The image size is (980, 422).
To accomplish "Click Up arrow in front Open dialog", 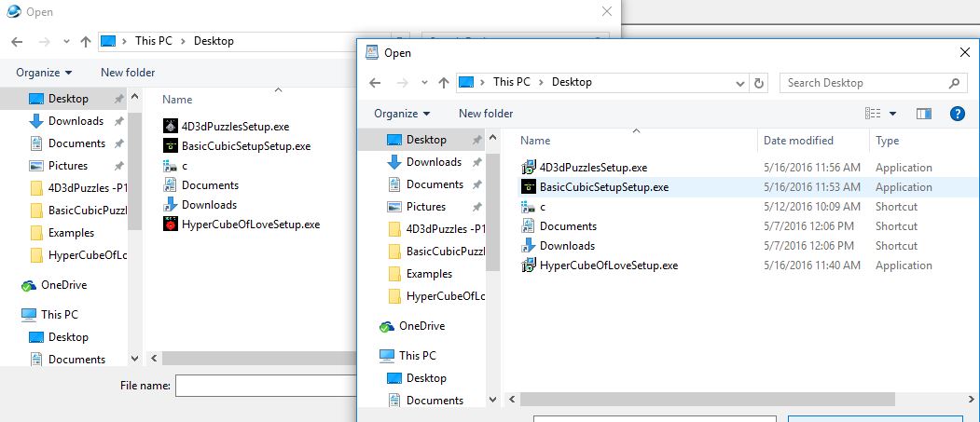I will click(x=444, y=82).
